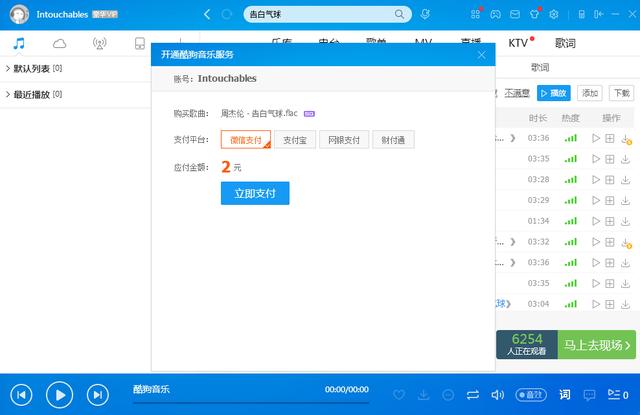640x415 pixels.
Task: Open the more options circle icon
Action: click(448, 395)
